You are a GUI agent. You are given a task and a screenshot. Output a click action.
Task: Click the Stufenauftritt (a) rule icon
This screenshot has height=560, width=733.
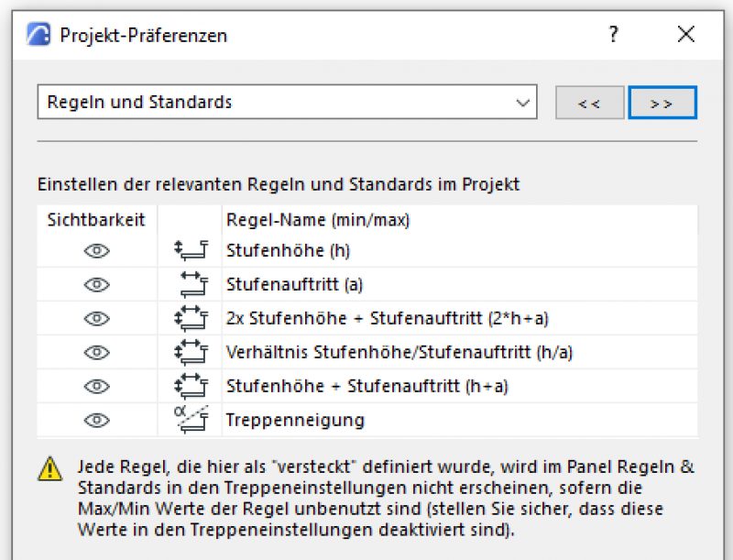pos(191,284)
